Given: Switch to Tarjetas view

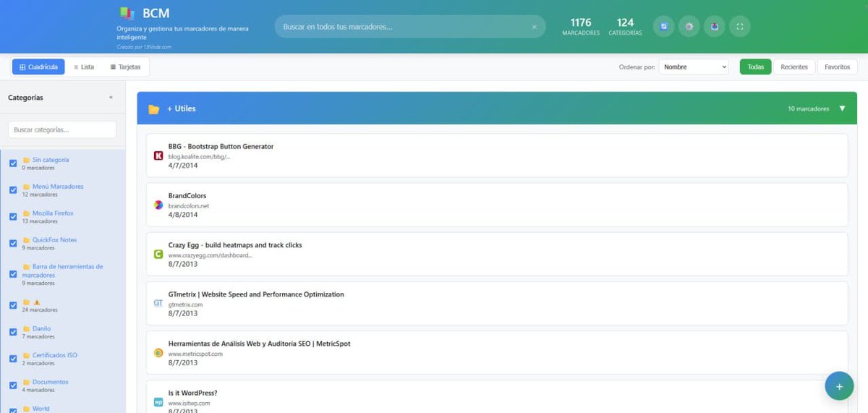Looking at the screenshot, I should coord(125,67).
